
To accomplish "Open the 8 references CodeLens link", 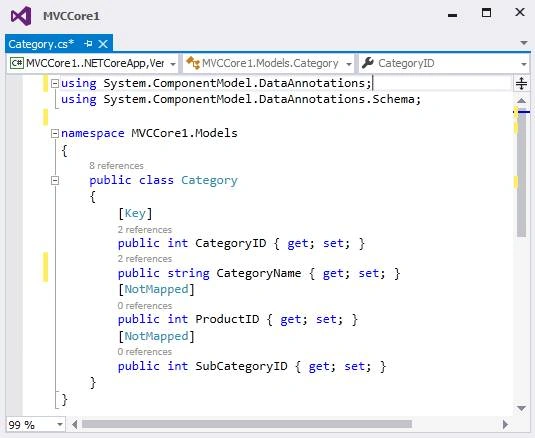I will coord(116,166).
